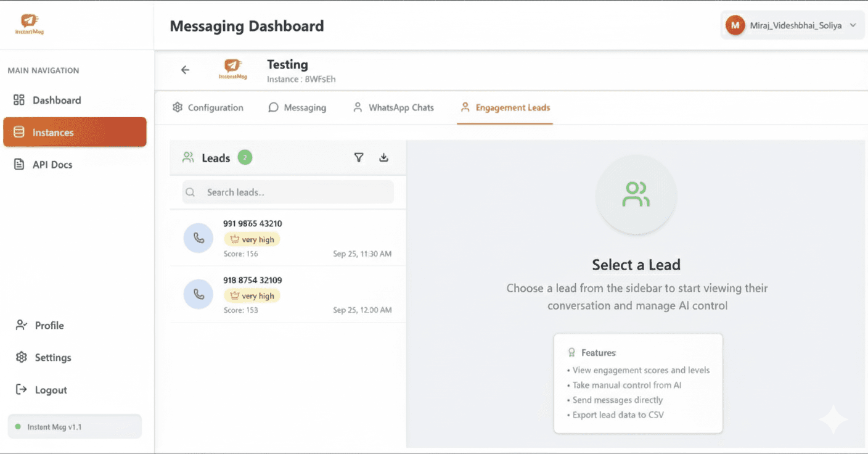Screen dimensions: 868x454
Task: Open the Configuration tab
Action: [x=208, y=107]
